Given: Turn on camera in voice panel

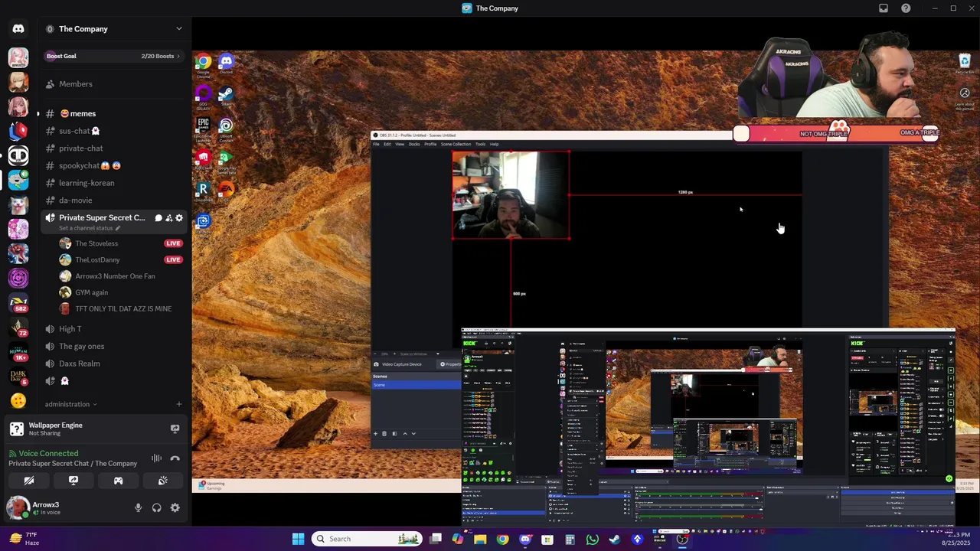Looking at the screenshot, I should [29, 481].
